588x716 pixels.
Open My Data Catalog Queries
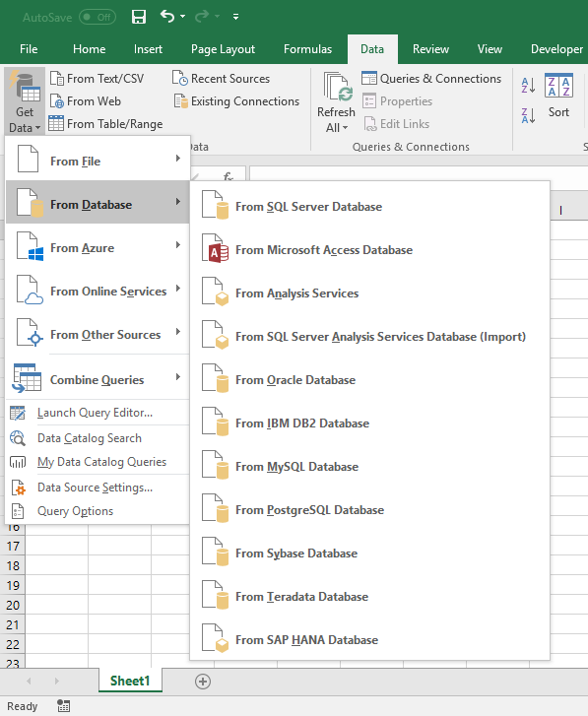pyautogui.click(x=98, y=462)
